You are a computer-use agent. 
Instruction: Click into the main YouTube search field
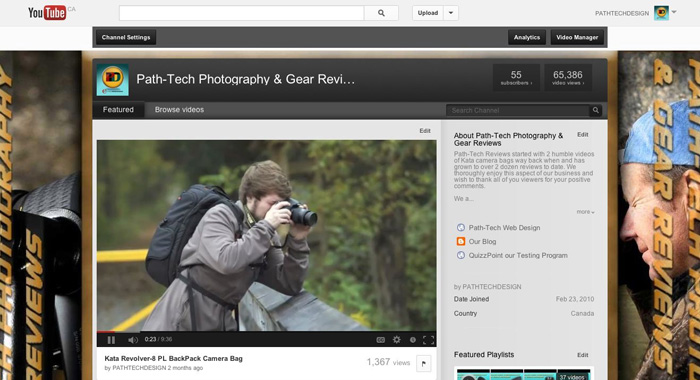[242, 13]
